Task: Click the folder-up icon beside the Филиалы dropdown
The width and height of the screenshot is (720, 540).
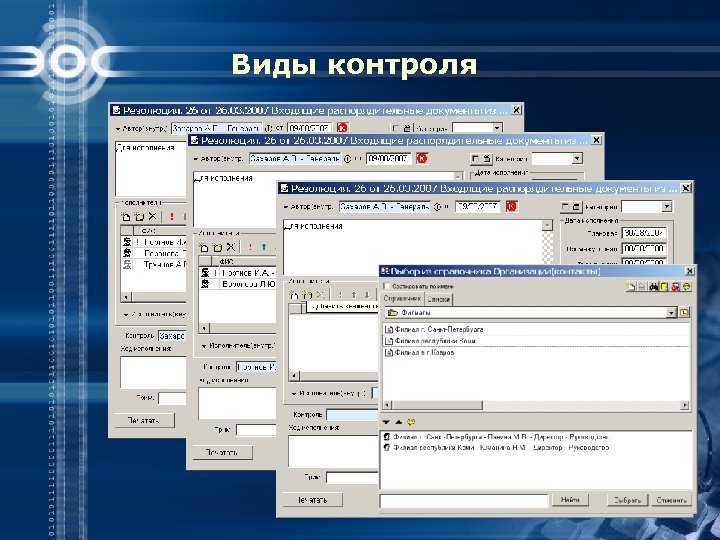Action: click(684, 313)
